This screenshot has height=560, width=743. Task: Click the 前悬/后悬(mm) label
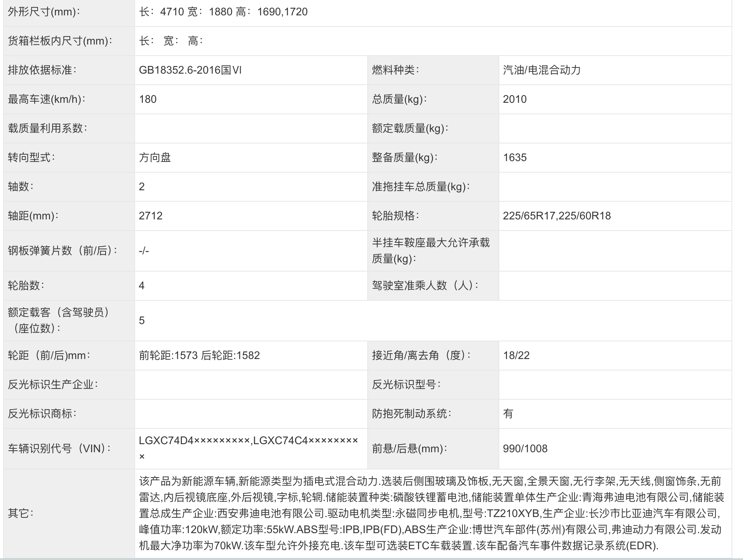[410, 449]
